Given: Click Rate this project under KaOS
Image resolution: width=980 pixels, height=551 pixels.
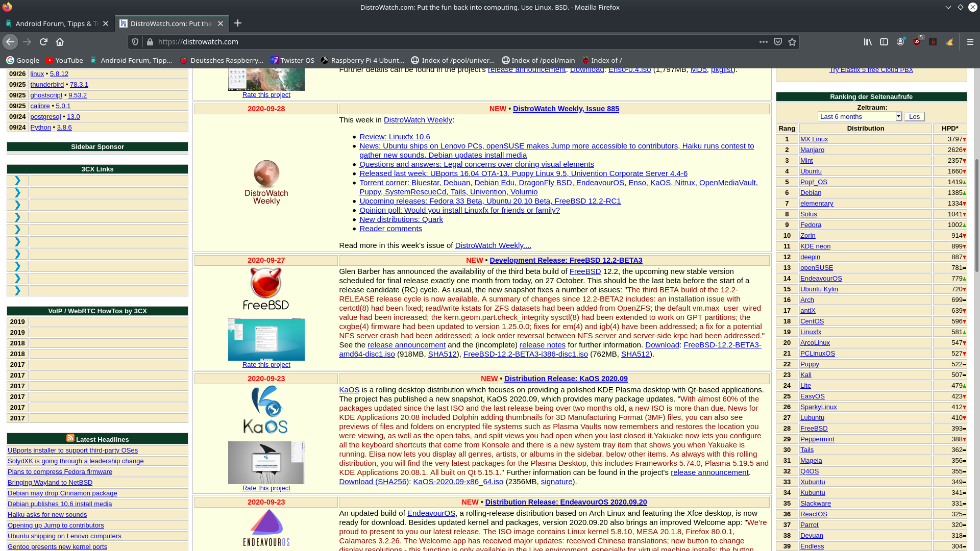Looking at the screenshot, I should point(266,488).
